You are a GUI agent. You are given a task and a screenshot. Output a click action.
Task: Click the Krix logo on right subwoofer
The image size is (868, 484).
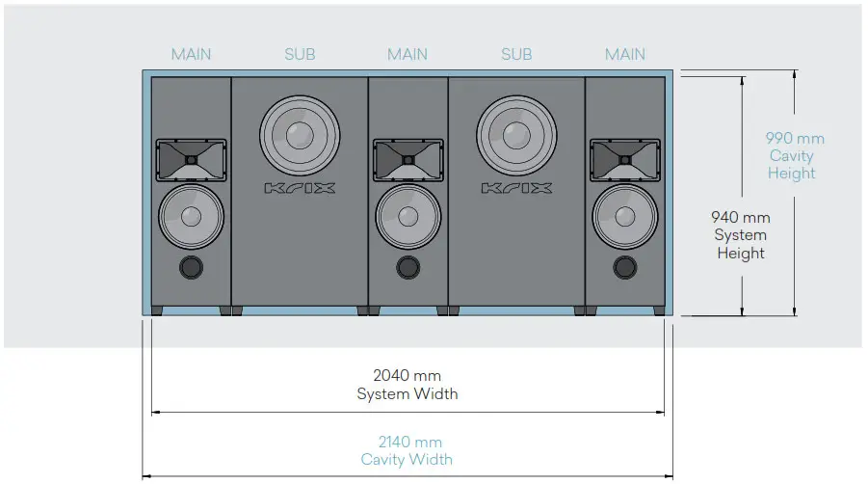click(x=516, y=189)
